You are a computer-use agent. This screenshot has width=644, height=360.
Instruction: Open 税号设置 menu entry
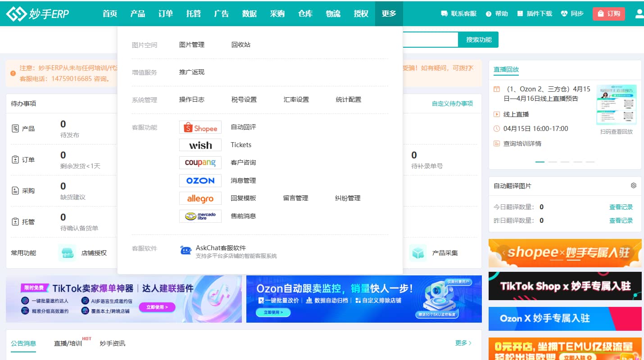tap(244, 99)
